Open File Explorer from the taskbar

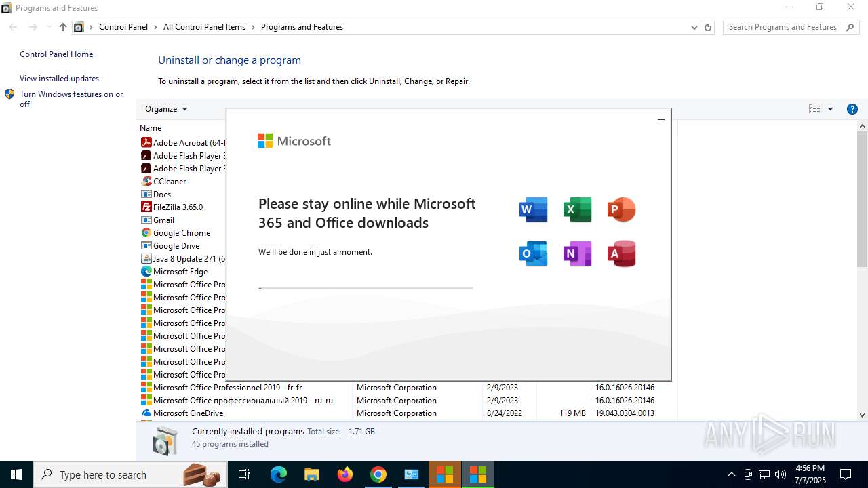point(312,474)
